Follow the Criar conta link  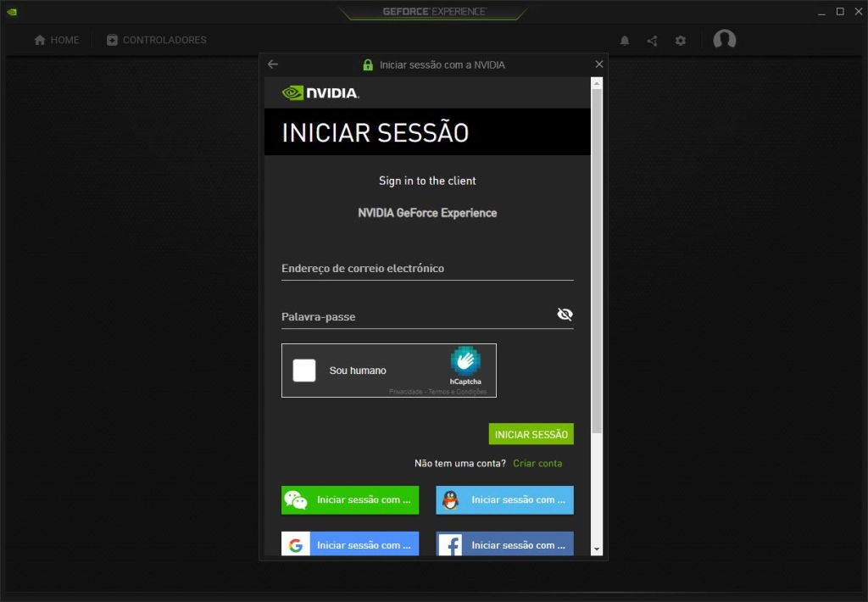(x=537, y=463)
